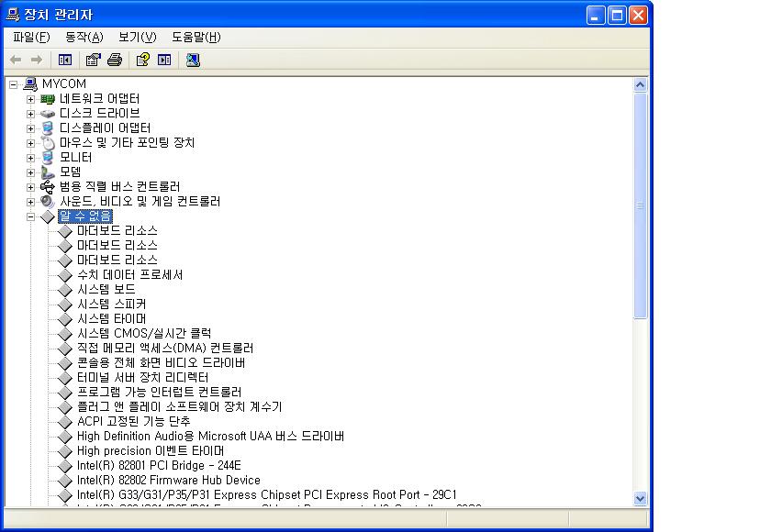Click the scan for hardware changes icon

193,60
